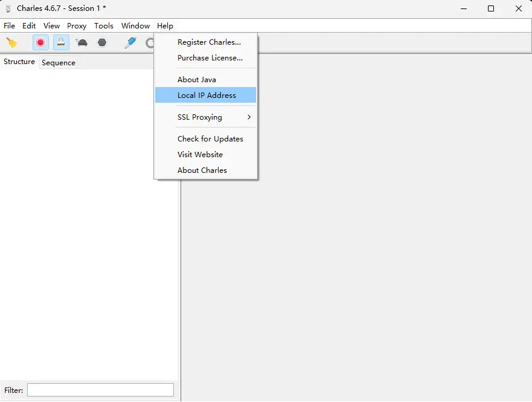Click the Charles app icon in title bar
Image resolution: width=532 pixels, height=402 pixels.
[8, 8]
